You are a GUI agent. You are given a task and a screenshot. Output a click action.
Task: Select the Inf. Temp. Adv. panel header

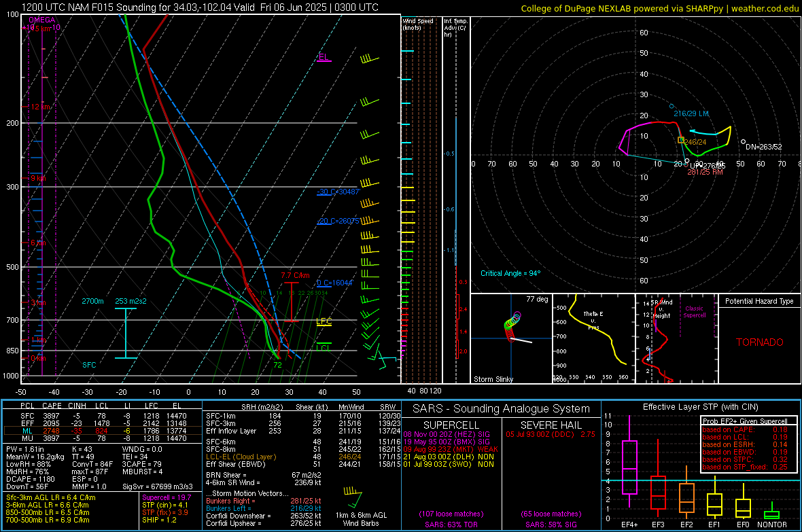click(455, 28)
